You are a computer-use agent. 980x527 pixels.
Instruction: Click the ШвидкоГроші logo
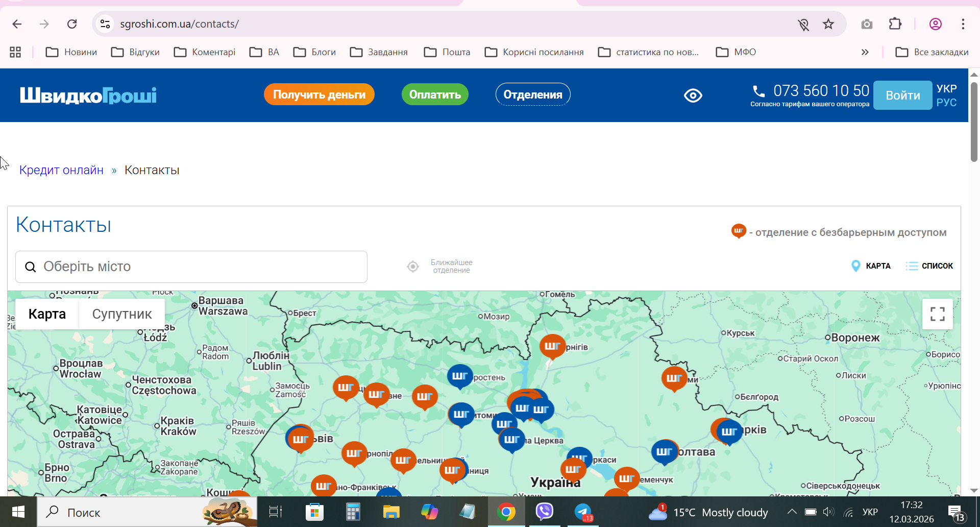(x=88, y=95)
